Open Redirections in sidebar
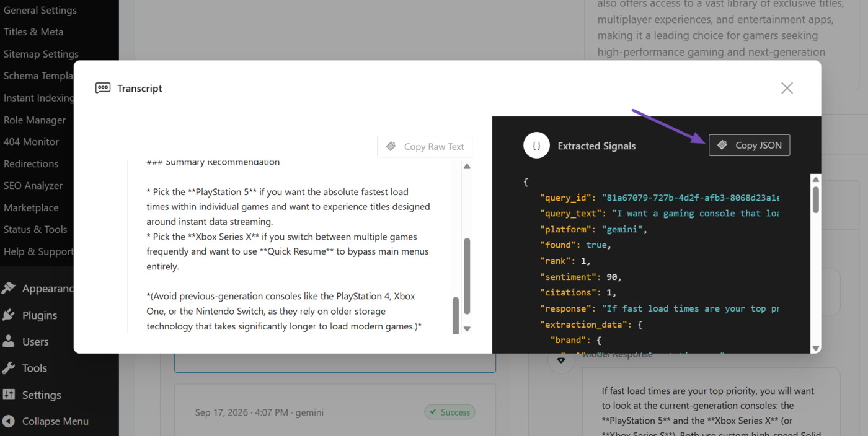 [x=31, y=163]
